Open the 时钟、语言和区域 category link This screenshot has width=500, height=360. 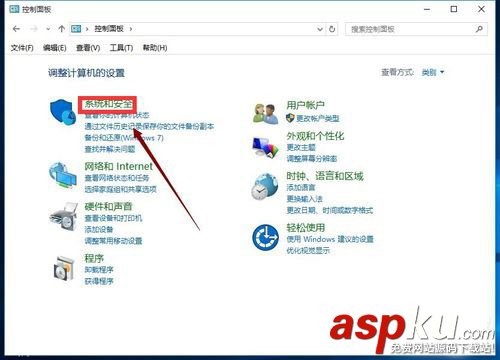(x=325, y=176)
